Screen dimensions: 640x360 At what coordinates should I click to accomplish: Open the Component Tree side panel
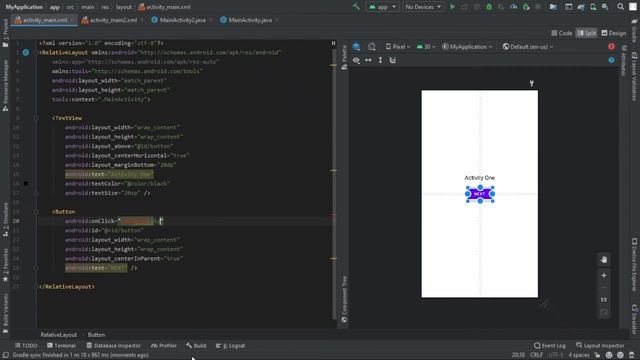pos(344,299)
